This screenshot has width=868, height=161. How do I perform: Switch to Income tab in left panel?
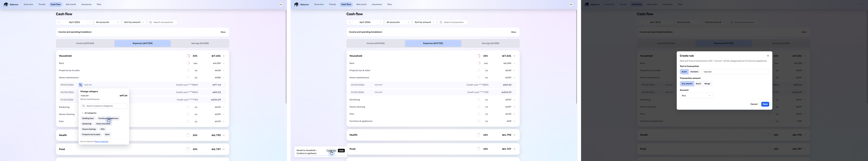tap(85, 43)
